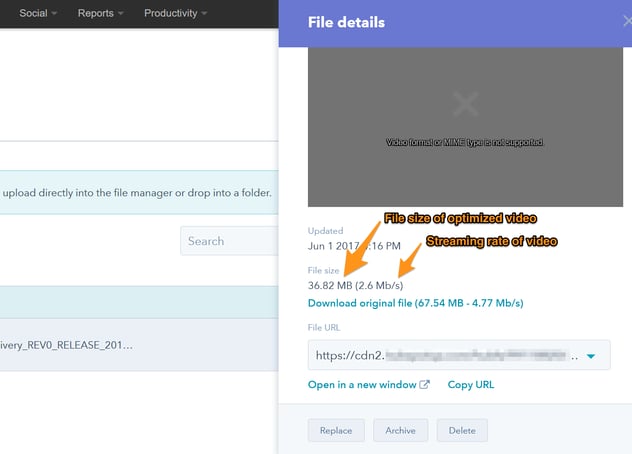This screenshot has width=632, height=454.
Task: Expand the File URL dropdown arrow
Action: tap(591, 356)
